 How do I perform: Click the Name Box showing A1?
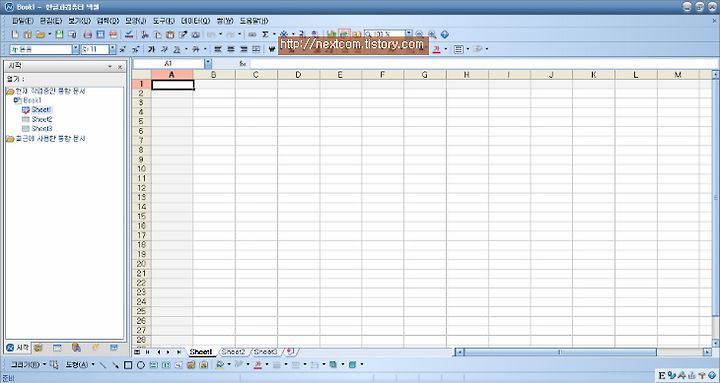tap(169, 64)
